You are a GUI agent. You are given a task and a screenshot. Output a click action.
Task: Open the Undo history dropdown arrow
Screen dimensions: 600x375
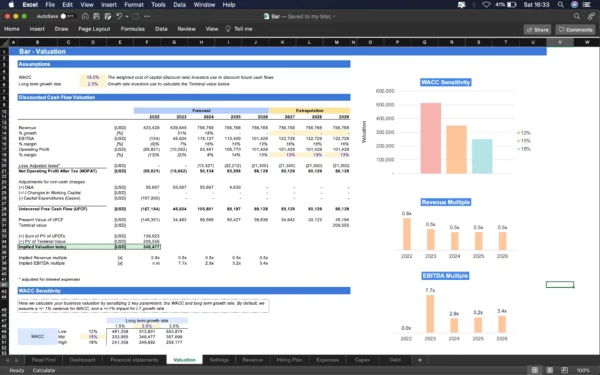coord(127,16)
